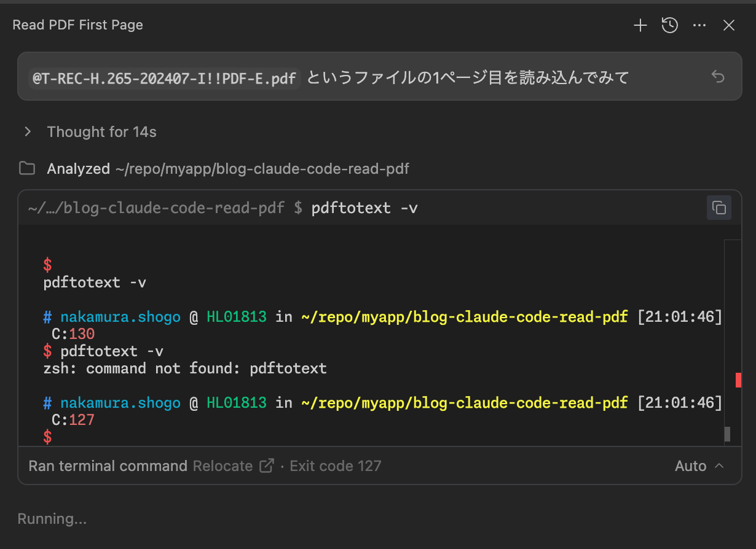Viewport: 756px width, 549px height.
Task: Jump to the red error marker in scrollbar
Action: point(738,380)
